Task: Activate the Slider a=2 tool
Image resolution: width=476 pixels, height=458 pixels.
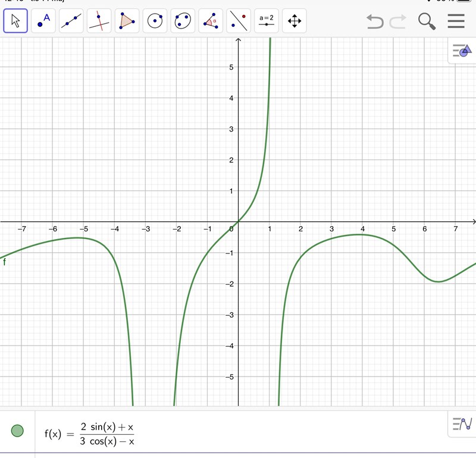Action: pos(266,21)
